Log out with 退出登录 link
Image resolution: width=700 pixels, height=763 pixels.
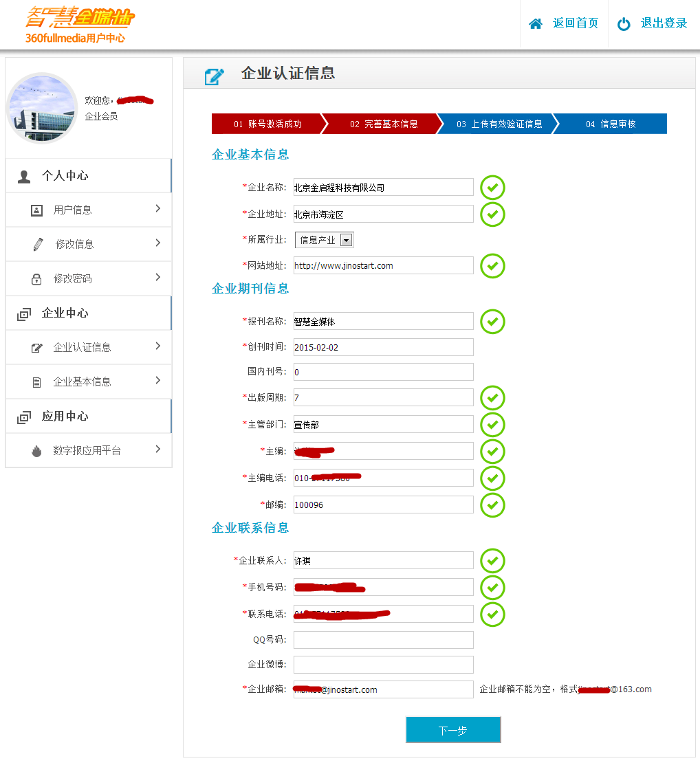point(664,23)
